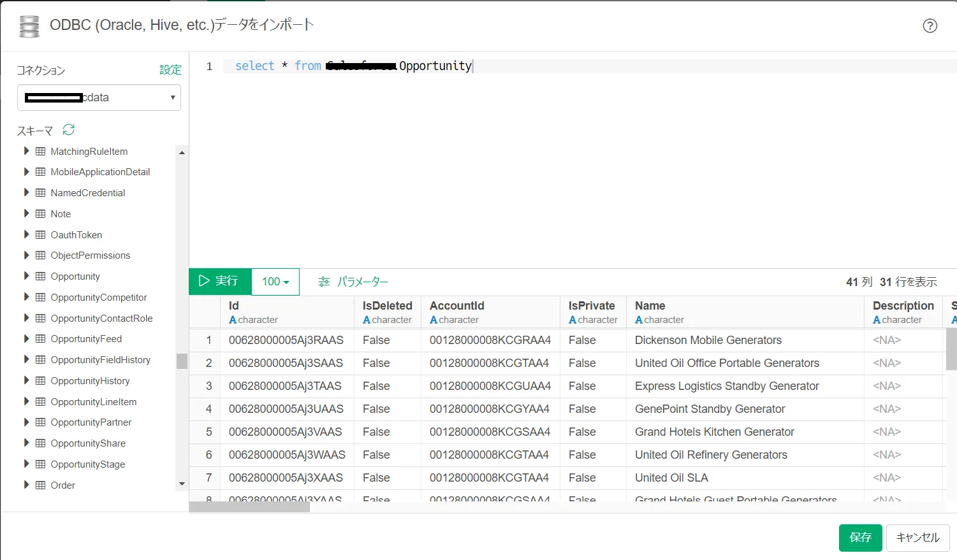Click the database icon in the header
This screenshot has width=957, height=560.
29,25
